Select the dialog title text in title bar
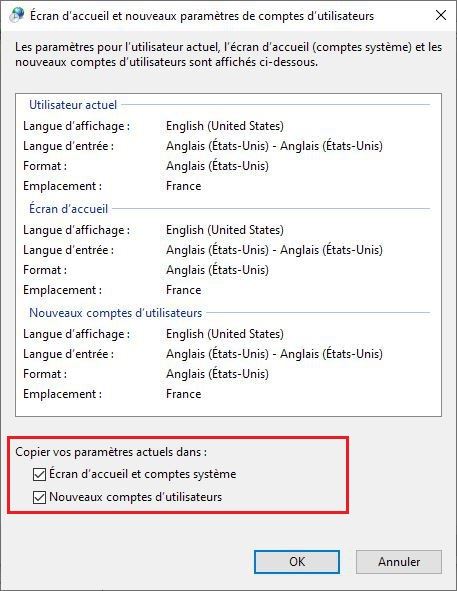Viewport: 457px width, 591px height. point(202,16)
